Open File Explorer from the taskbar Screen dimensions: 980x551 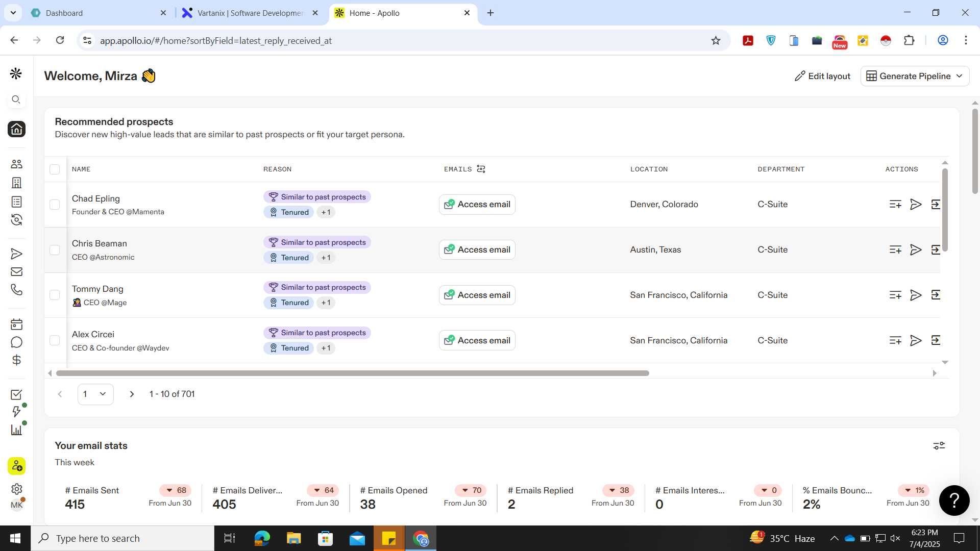click(x=293, y=538)
